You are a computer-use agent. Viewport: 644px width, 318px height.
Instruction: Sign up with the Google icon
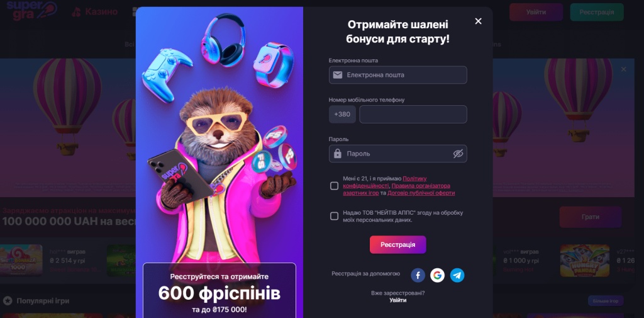coord(438,275)
